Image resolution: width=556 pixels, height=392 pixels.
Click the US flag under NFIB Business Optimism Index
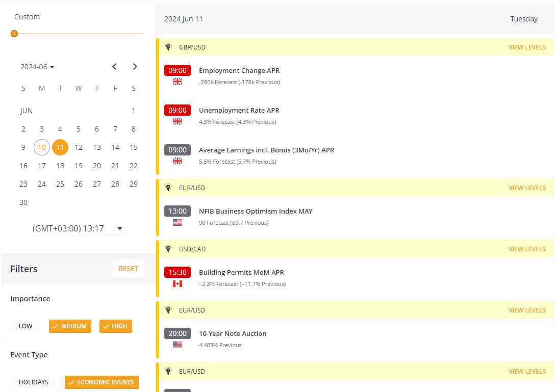(177, 222)
